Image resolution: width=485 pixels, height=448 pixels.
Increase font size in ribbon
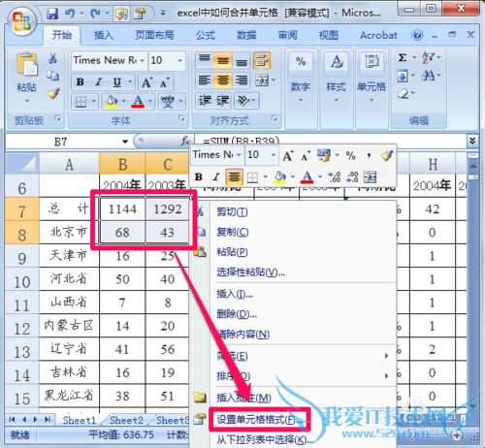pos(146,82)
